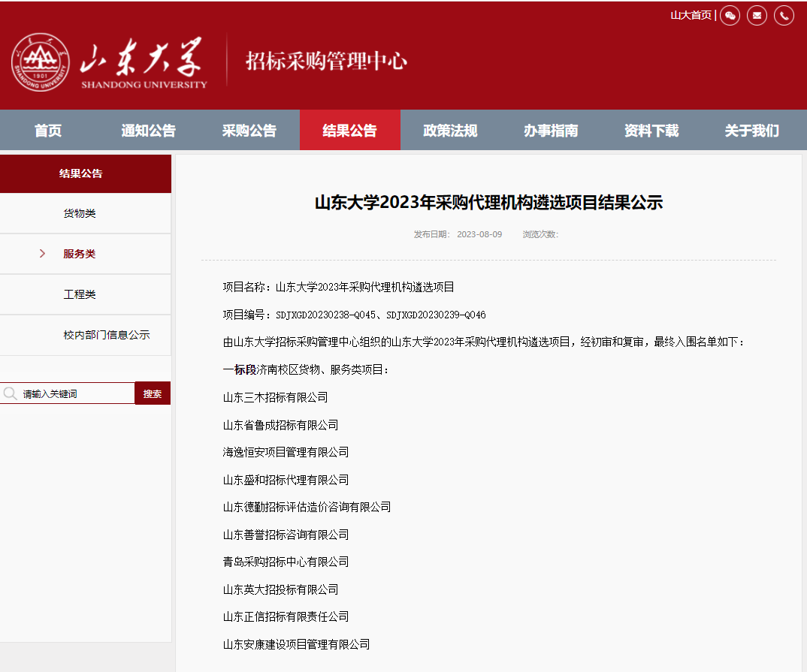This screenshot has width=807, height=672.
Task: Click the 搜索 button
Action: click(153, 393)
